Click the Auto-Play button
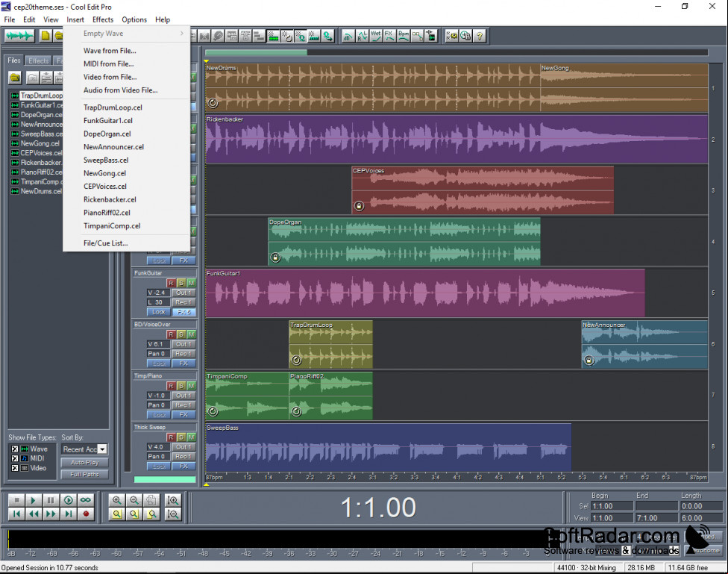Screen dimensions: 728x574 coord(84,463)
